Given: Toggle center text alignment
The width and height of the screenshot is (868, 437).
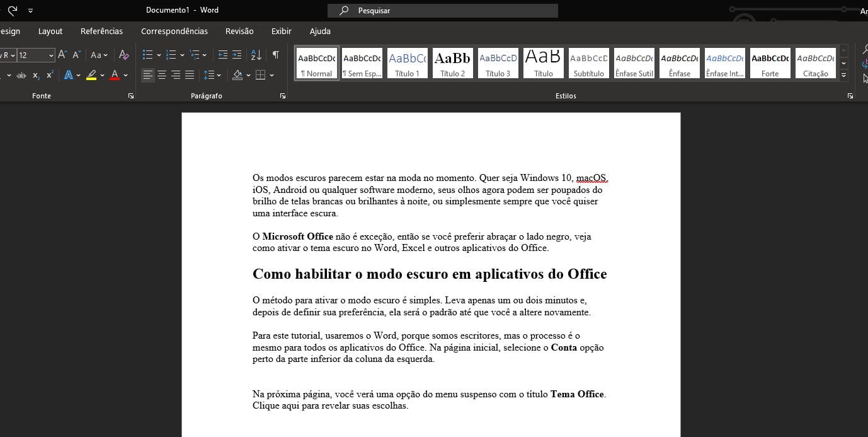Looking at the screenshot, I should tap(161, 75).
